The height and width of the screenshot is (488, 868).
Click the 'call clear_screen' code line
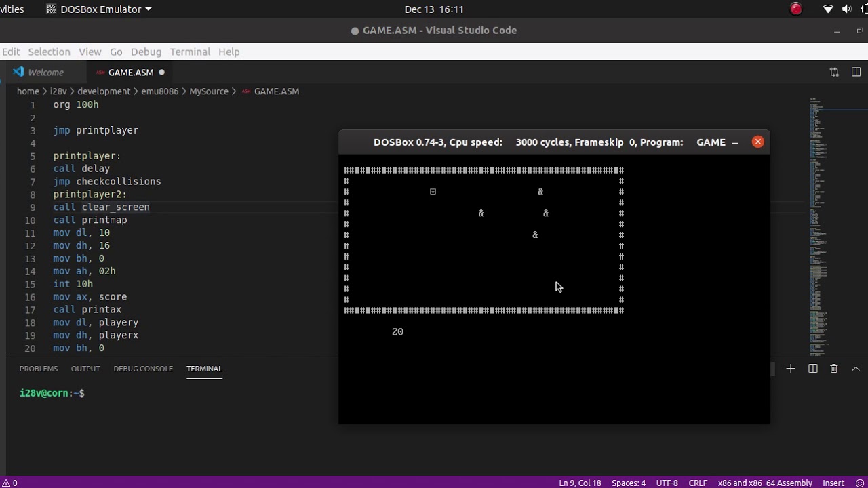click(x=102, y=207)
